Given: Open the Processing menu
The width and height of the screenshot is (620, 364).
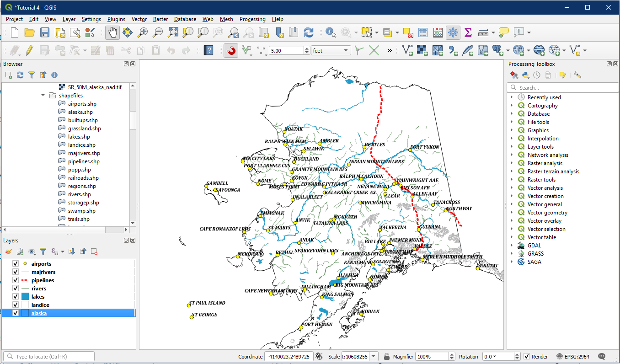Looking at the screenshot, I should (x=252, y=19).
